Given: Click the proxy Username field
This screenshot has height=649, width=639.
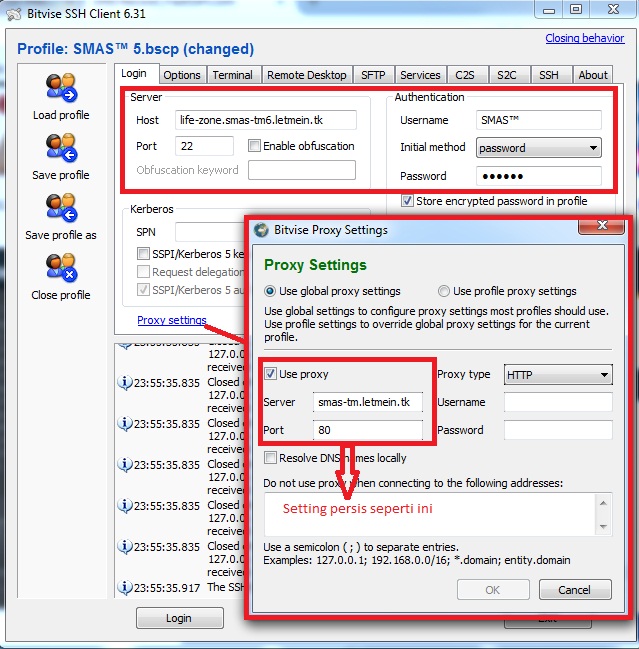Looking at the screenshot, I should [x=558, y=402].
